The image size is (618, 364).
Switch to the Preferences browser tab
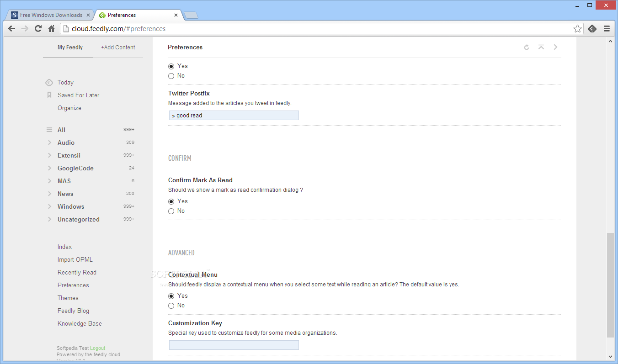tap(139, 15)
